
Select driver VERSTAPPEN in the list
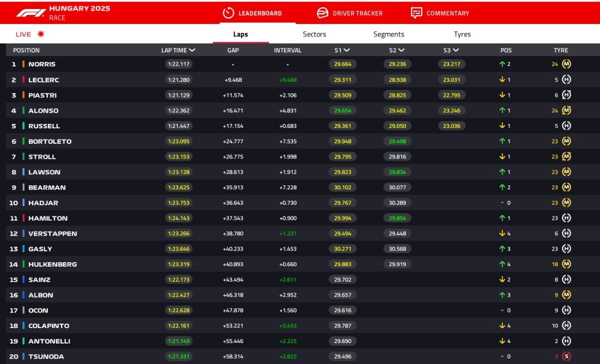point(52,234)
